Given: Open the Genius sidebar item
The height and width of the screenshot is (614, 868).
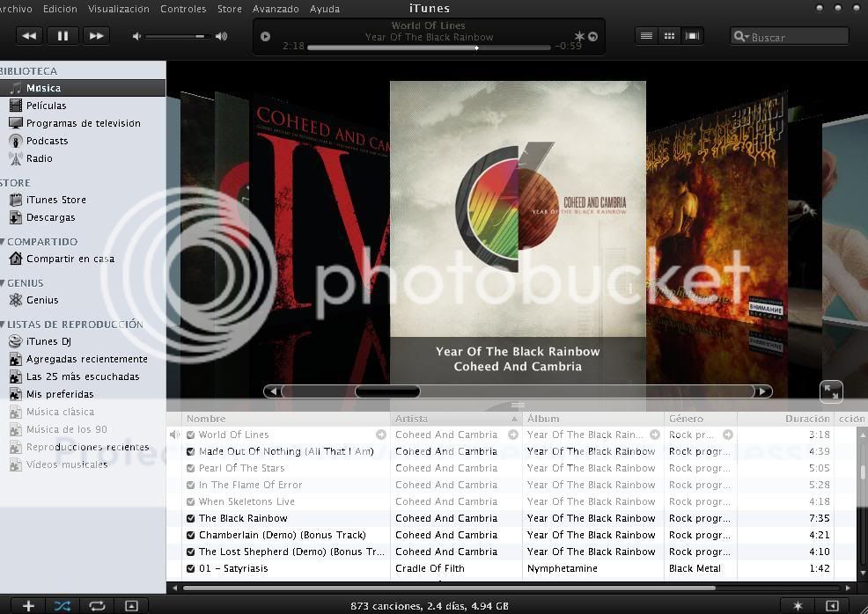Looking at the screenshot, I should 42,300.
